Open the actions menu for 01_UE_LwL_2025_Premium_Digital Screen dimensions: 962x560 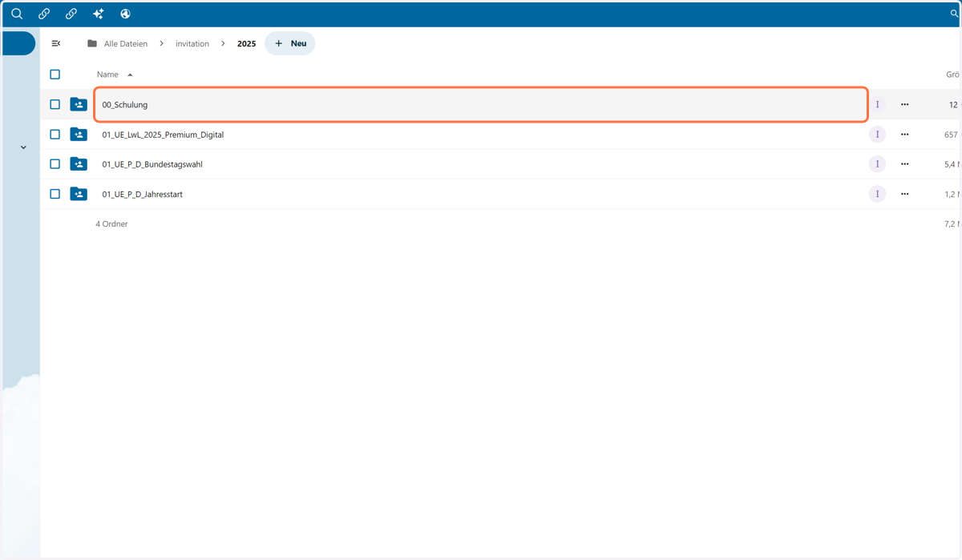(x=905, y=135)
